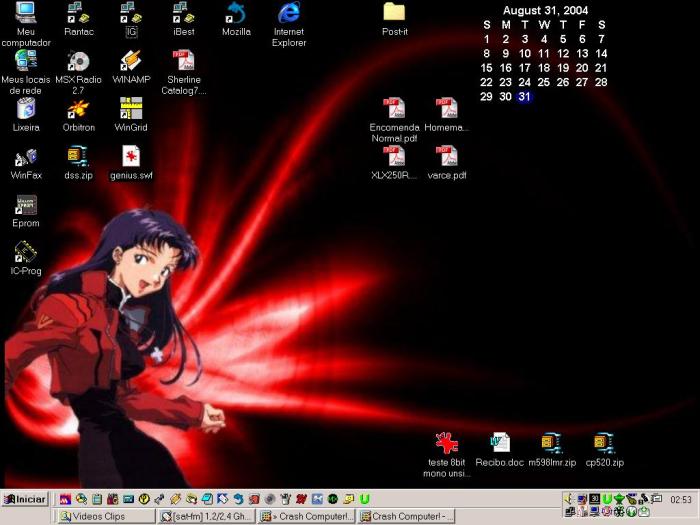Open the iBest connection shortcut

pyautogui.click(x=183, y=19)
